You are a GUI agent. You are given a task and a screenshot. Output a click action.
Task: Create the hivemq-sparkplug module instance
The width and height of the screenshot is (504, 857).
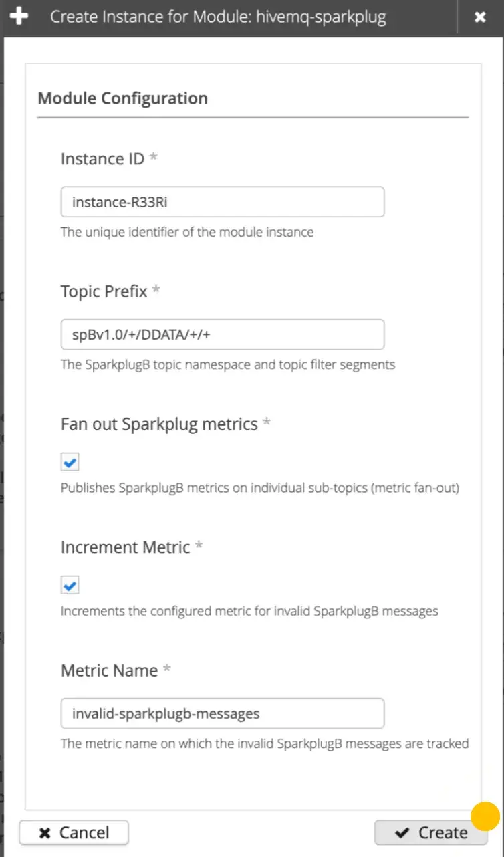point(430,833)
